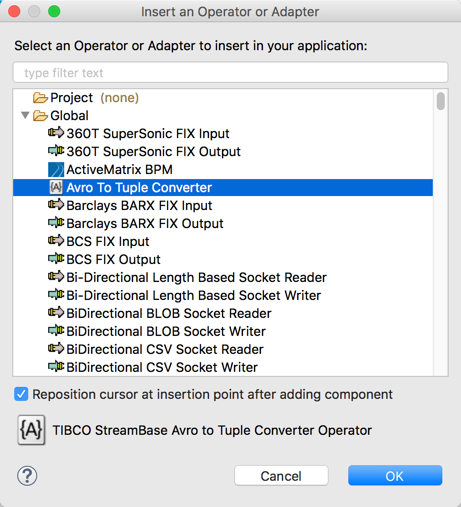Select the Project (none) folder
Image resolution: width=461 pixels, height=507 pixels.
86,98
